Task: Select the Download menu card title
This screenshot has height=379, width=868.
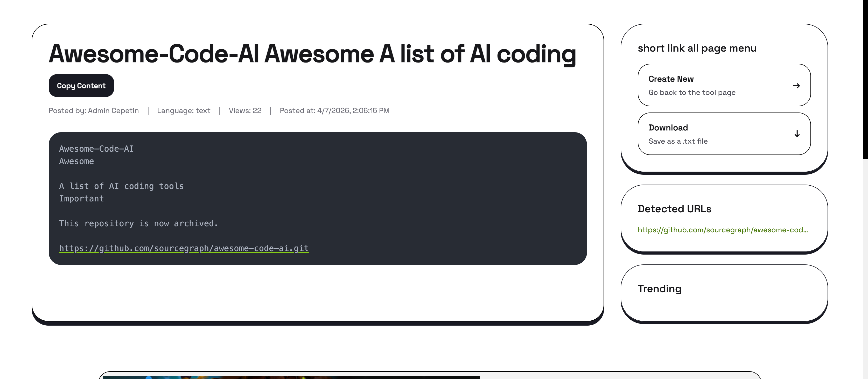Action: point(668,128)
